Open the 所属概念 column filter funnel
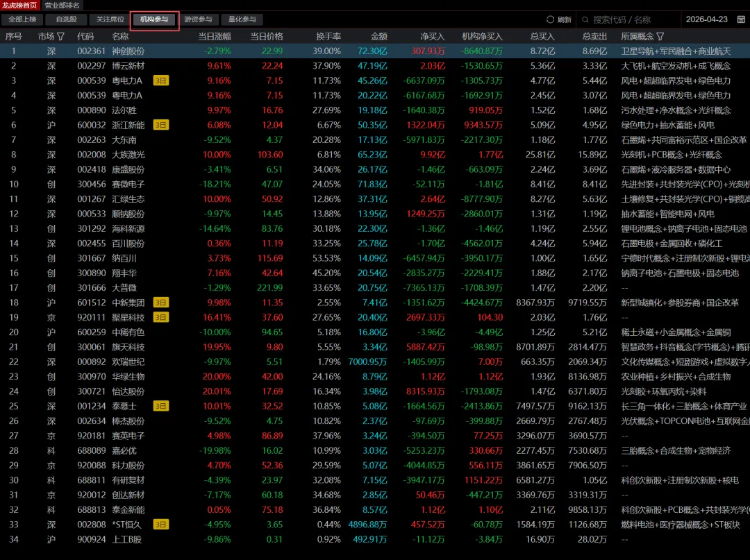The height and width of the screenshot is (560, 750). [660, 36]
